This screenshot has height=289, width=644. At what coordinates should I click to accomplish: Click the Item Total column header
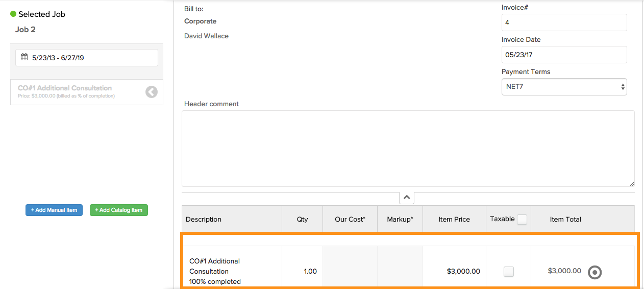point(565,219)
